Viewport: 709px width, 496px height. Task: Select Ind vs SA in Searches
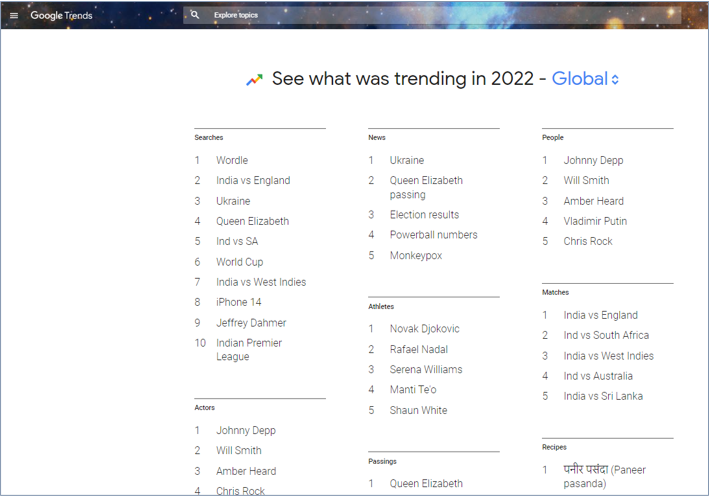tap(237, 241)
